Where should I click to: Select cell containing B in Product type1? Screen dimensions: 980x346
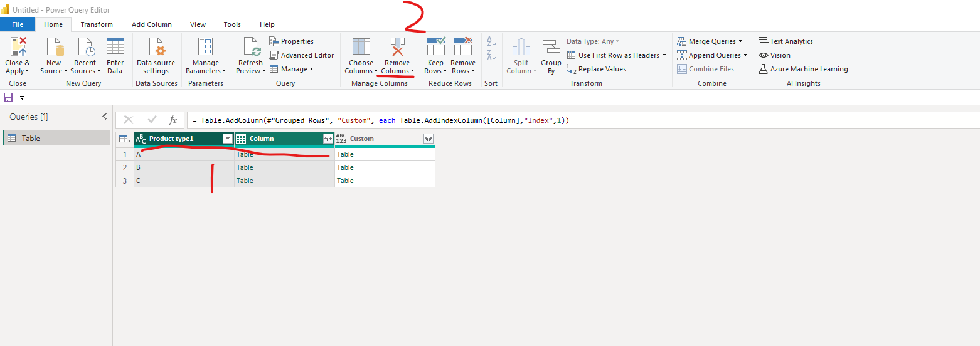[184, 167]
